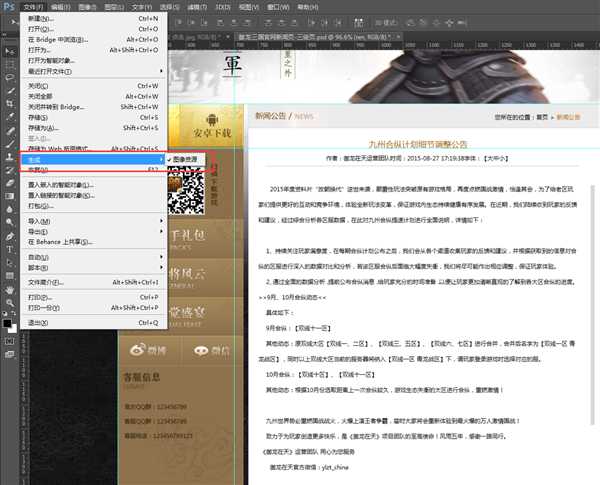Select the Clone Stamp tool
The image size is (600, 485).
click(10, 157)
